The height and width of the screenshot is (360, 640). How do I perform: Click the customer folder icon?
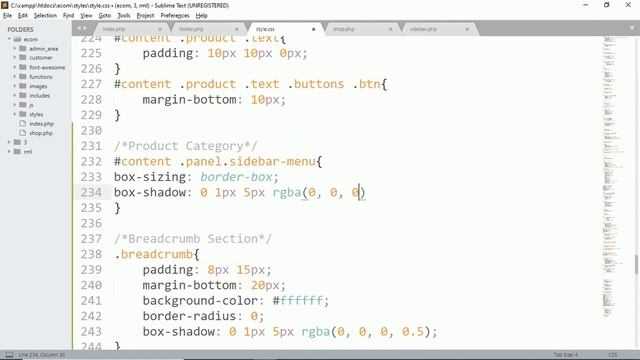tap(23, 58)
